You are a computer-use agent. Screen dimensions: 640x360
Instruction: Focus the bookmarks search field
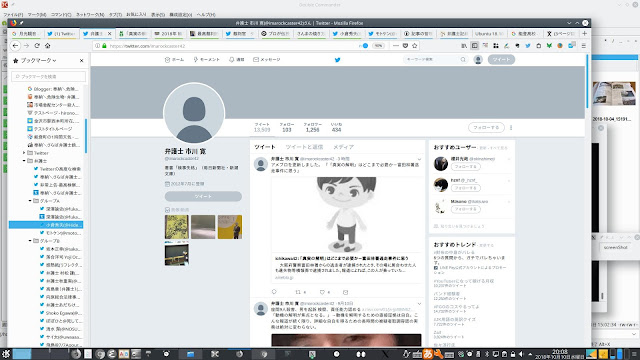coord(49,76)
